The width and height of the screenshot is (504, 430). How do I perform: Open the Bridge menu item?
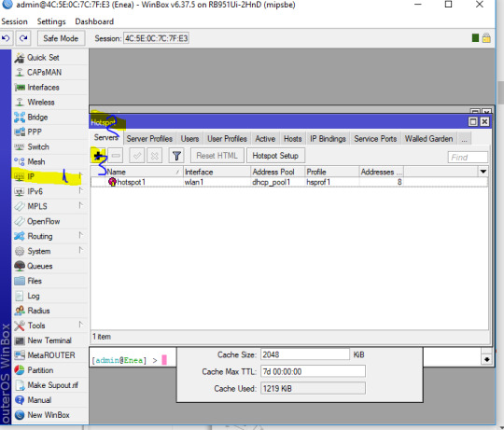49,118
